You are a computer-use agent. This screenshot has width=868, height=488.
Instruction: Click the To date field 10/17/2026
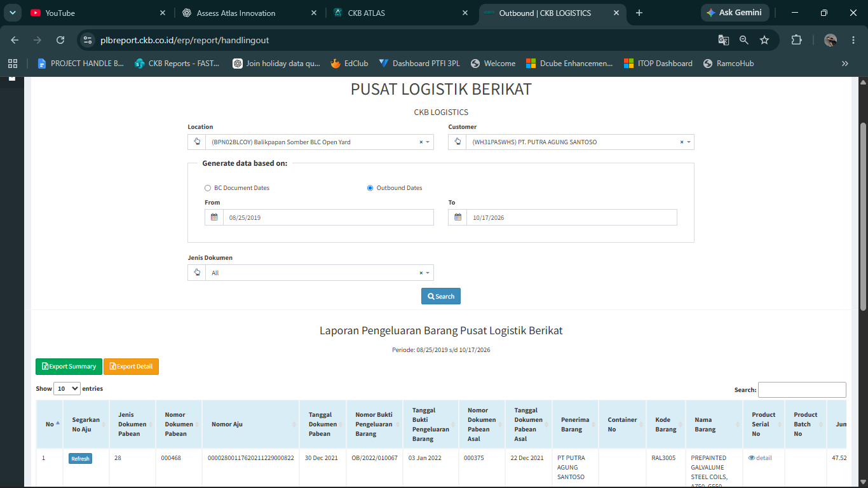(x=572, y=217)
